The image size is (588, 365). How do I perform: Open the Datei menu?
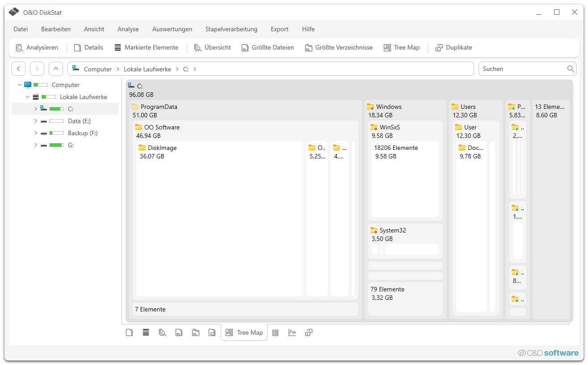21,29
